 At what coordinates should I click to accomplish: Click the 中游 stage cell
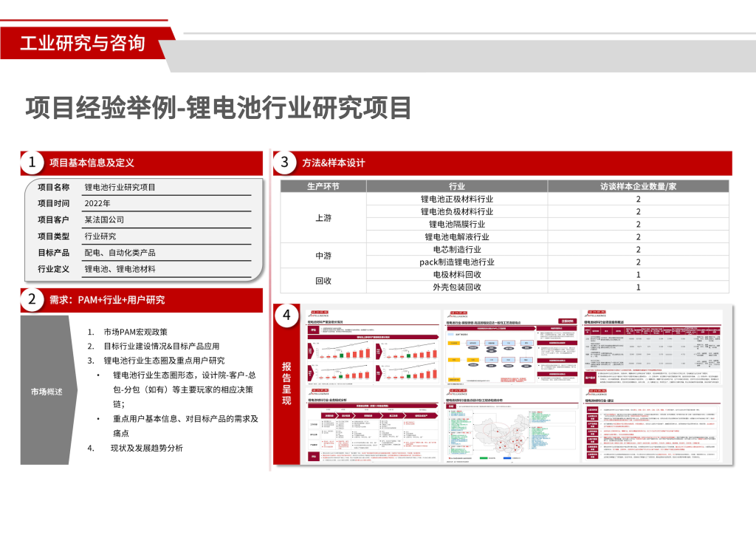(323, 256)
